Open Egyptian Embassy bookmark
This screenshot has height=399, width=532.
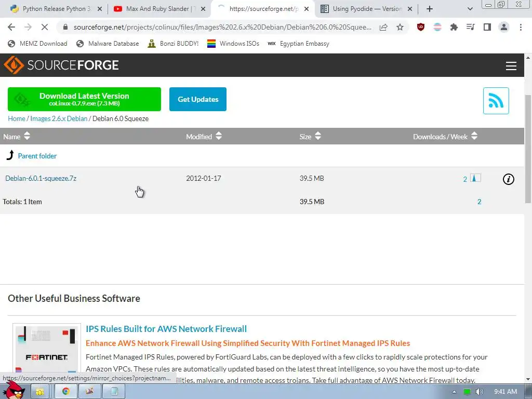click(298, 44)
